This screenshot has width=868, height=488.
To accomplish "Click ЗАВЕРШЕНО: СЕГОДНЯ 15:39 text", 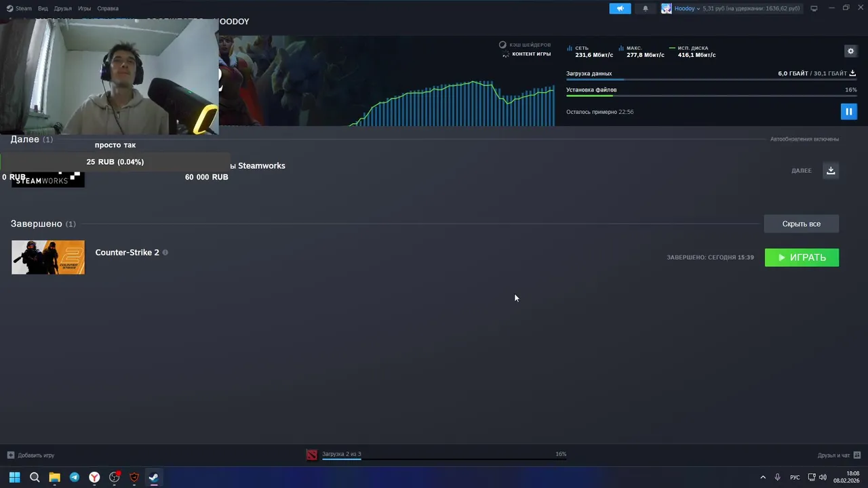I will click(710, 258).
